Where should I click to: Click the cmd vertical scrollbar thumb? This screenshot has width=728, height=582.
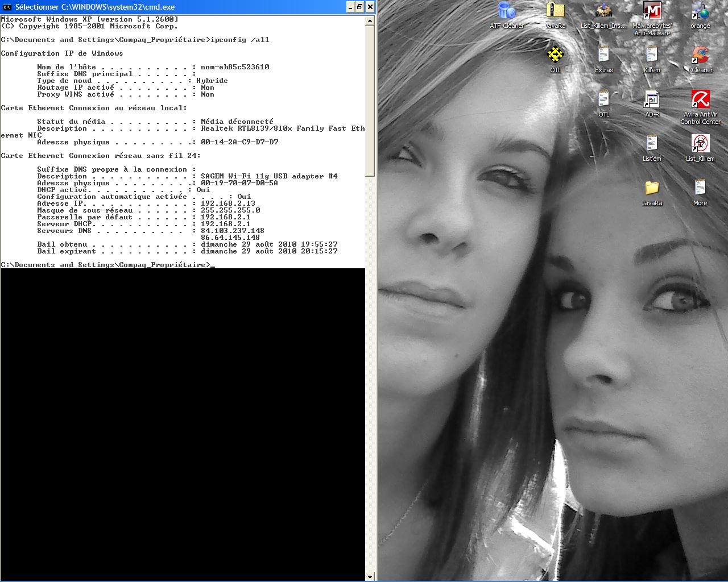tap(370, 101)
